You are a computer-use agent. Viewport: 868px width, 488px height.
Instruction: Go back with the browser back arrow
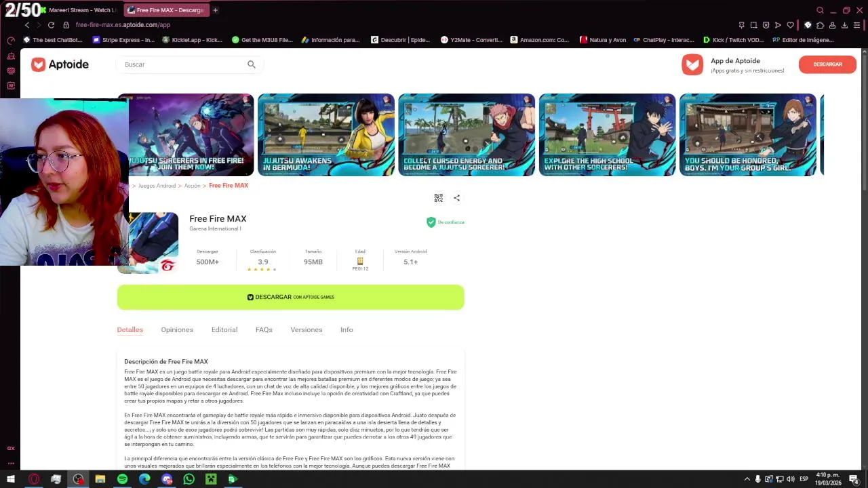point(27,25)
